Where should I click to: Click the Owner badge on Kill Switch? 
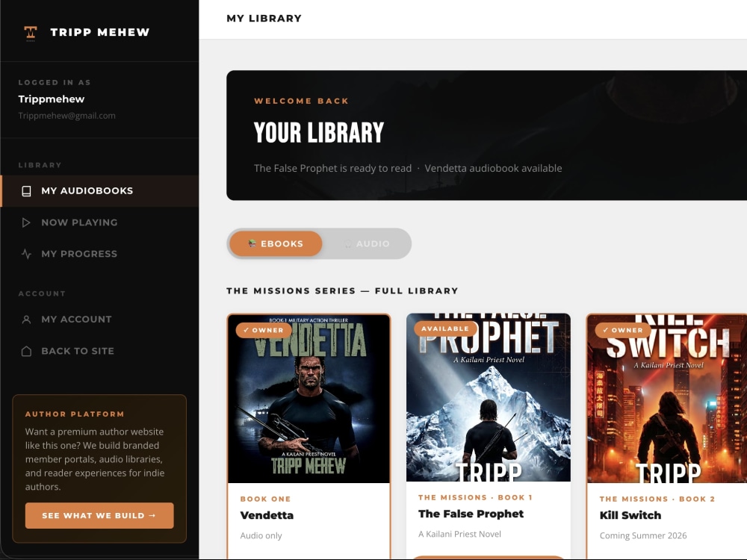(x=623, y=330)
